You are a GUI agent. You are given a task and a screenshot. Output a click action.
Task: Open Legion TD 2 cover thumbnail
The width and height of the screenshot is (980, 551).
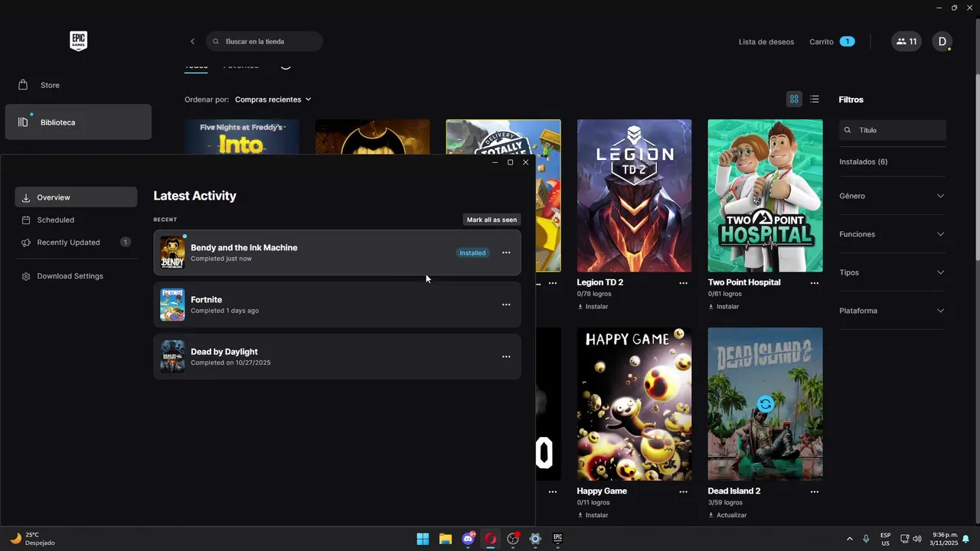pos(634,195)
